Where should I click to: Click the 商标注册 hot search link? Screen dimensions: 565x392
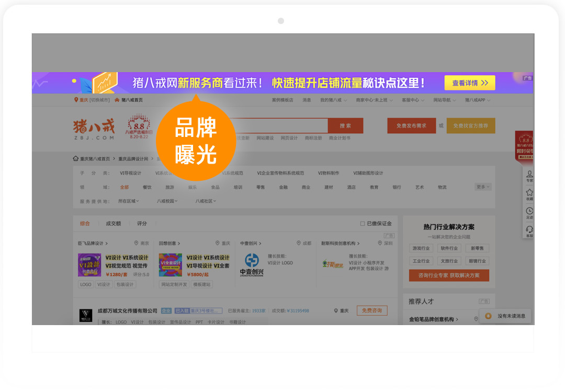pyautogui.click(x=313, y=138)
